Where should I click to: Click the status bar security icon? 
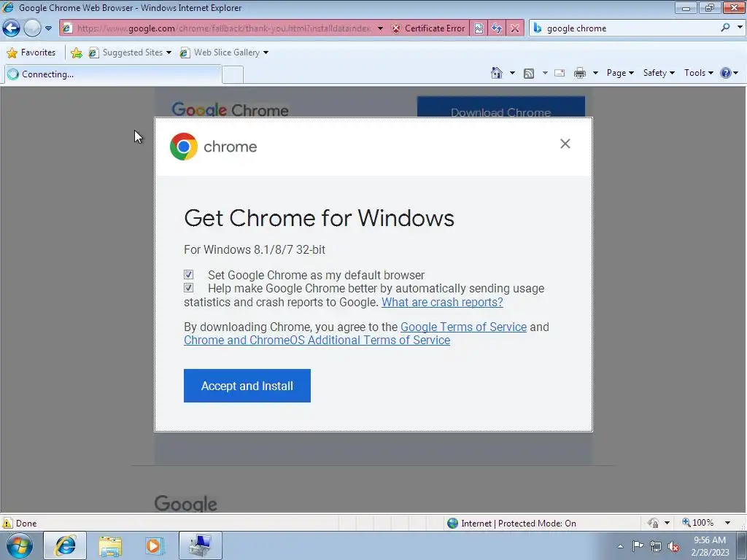click(653, 524)
